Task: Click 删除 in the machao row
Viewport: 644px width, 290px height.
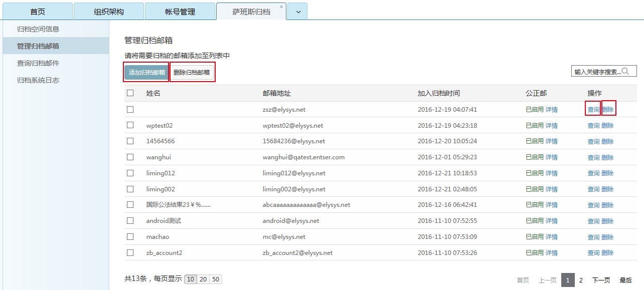Action: [608, 236]
